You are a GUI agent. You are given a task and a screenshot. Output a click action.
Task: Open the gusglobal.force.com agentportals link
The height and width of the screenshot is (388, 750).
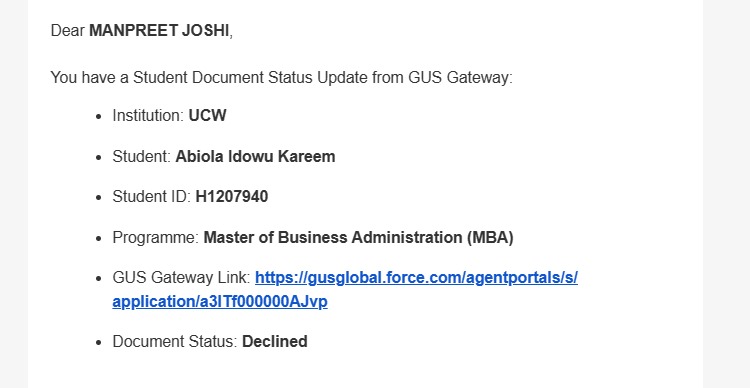click(x=416, y=277)
